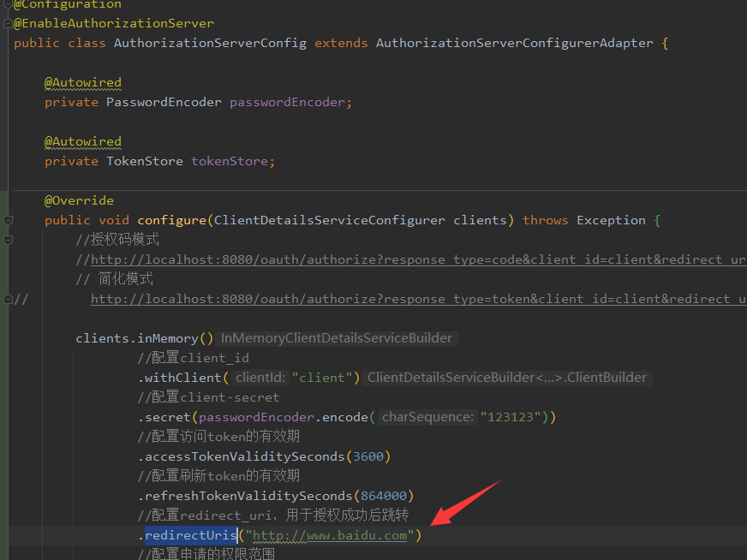Click the .refreshTokenValiditySeconds method call
This screenshot has width=747, height=560.
245,496
